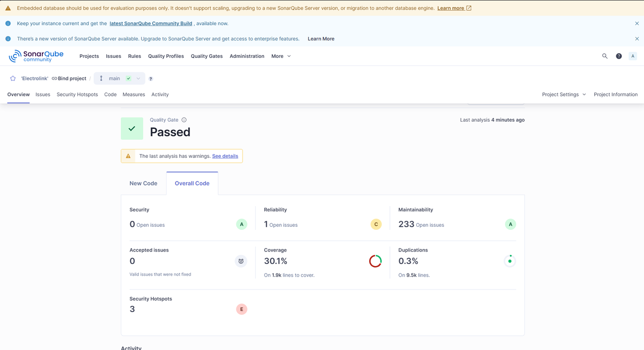The image size is (644, 350).
Task: Click the Maintainability rating A badge
Action: click(x=510, y=224)
